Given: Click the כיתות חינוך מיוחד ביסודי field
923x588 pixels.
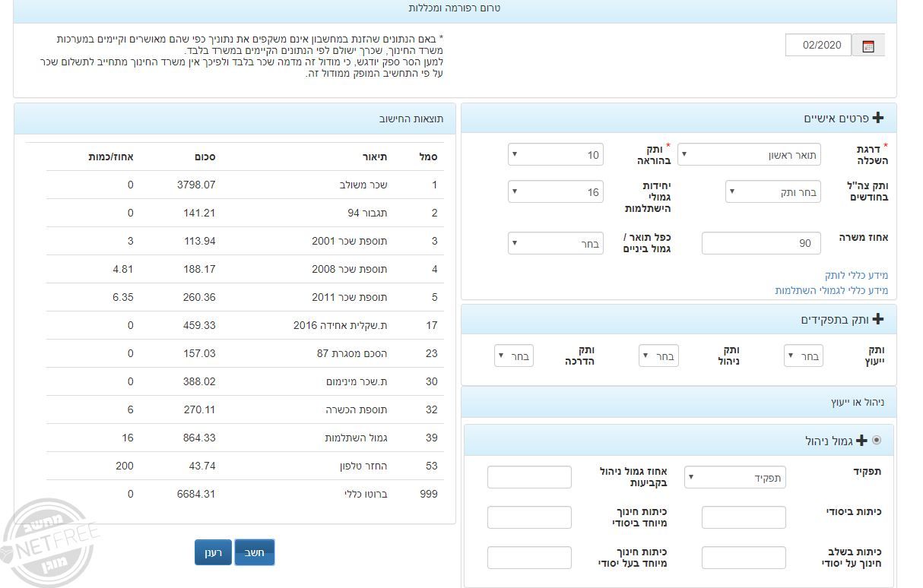Looking at the screenshot, I should (529, 517).
